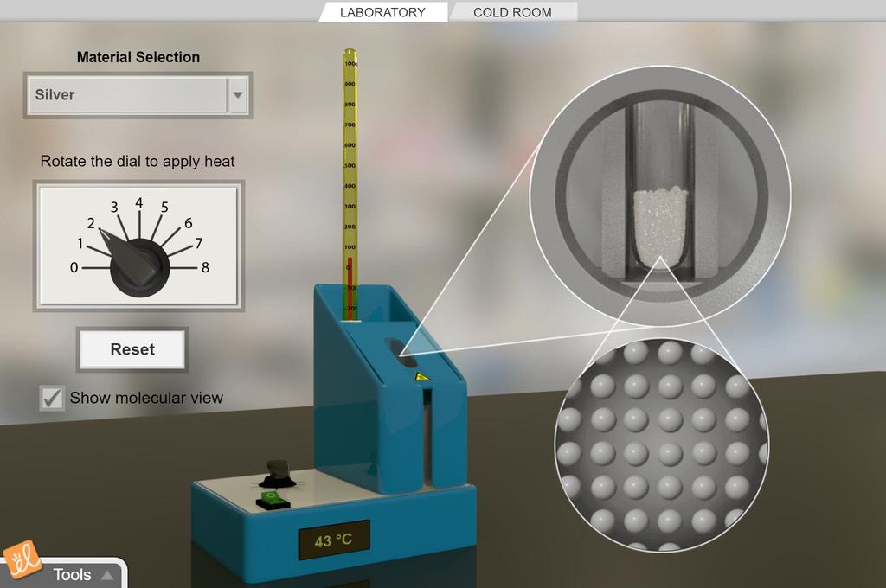Click the yellow thermometer
Viewport: 886px width, 588px height.
[350, 173]
